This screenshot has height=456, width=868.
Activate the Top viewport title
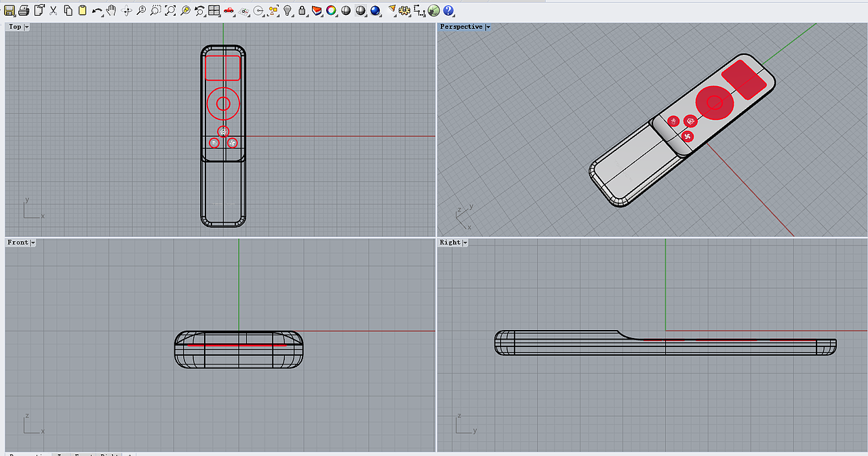coord(15,27)
